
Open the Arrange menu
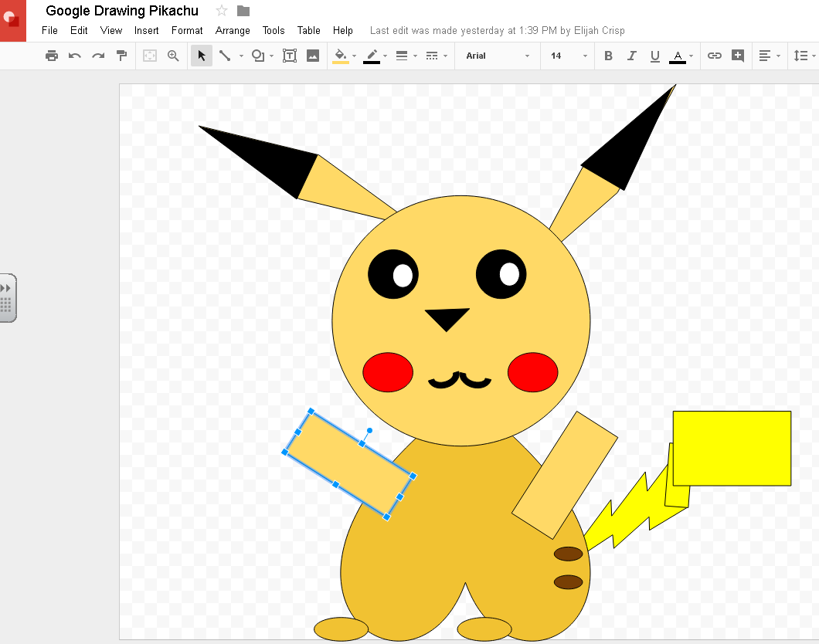point(233,31)
